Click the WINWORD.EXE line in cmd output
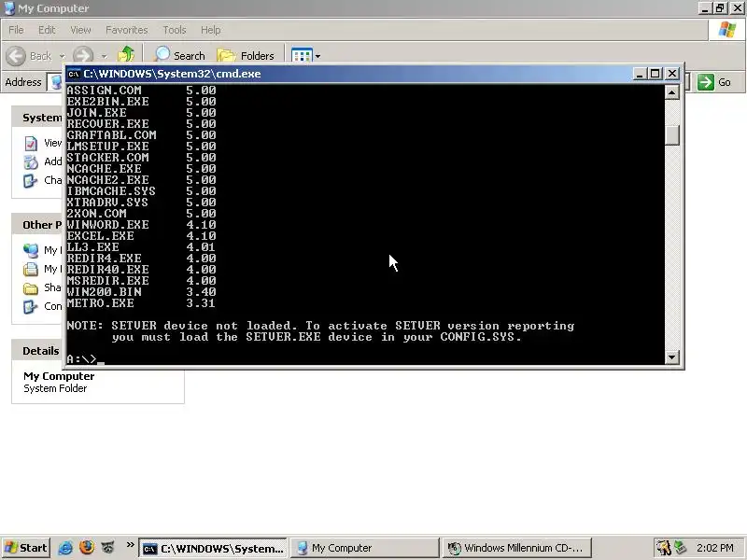 point(141,225)
